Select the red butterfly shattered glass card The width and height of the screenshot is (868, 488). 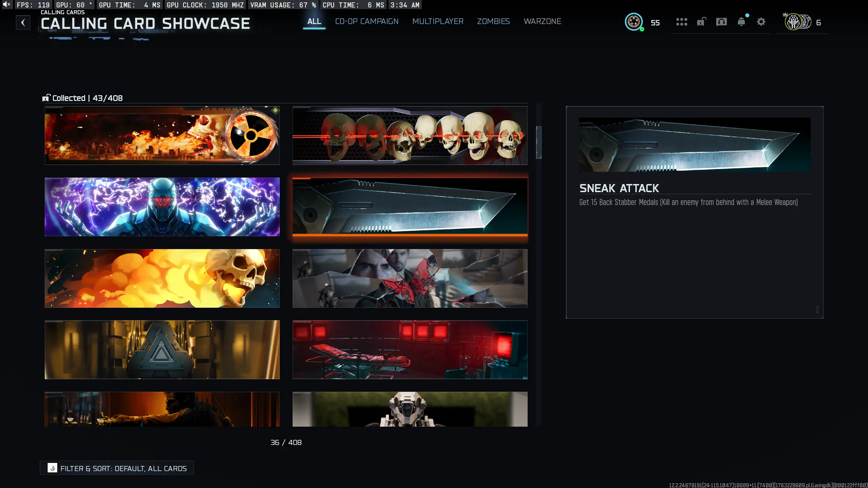(x=410, y=278)
